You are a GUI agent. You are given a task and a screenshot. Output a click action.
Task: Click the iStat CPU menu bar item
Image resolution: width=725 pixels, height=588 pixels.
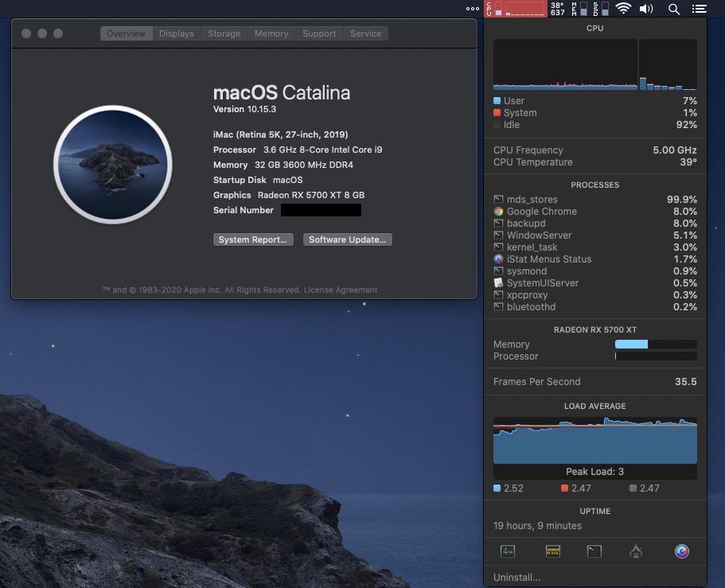click(516, 8)
